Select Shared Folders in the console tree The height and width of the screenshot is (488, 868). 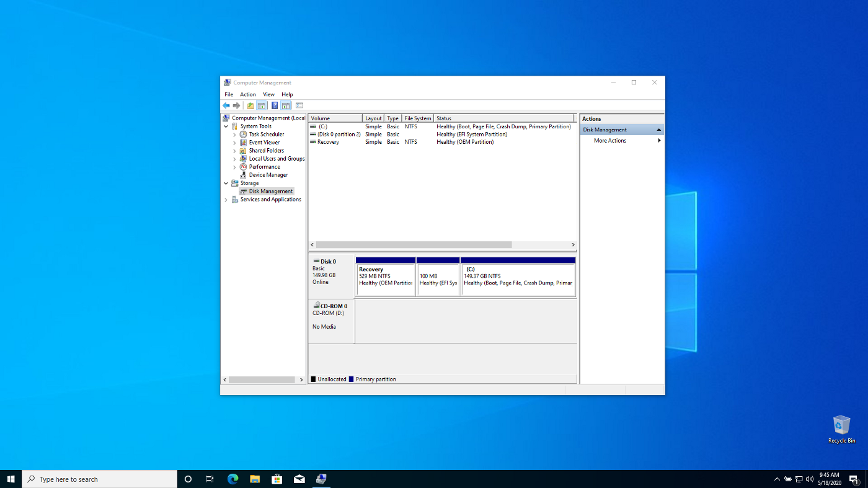point(267,150)
